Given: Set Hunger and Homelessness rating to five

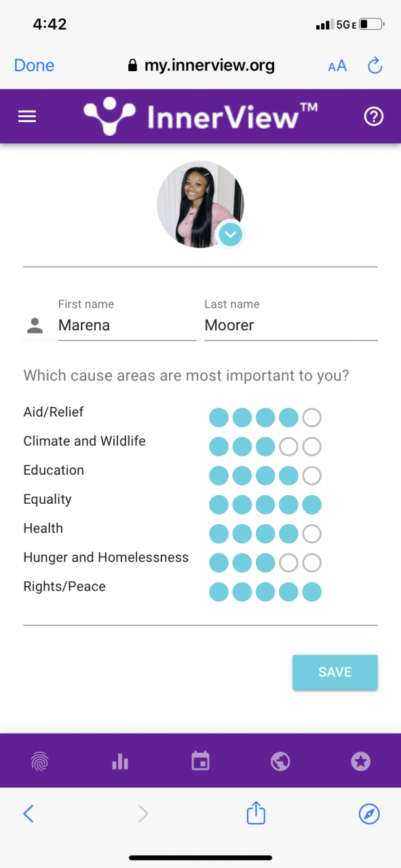Looking at the screenshot, I should (311, 563).
